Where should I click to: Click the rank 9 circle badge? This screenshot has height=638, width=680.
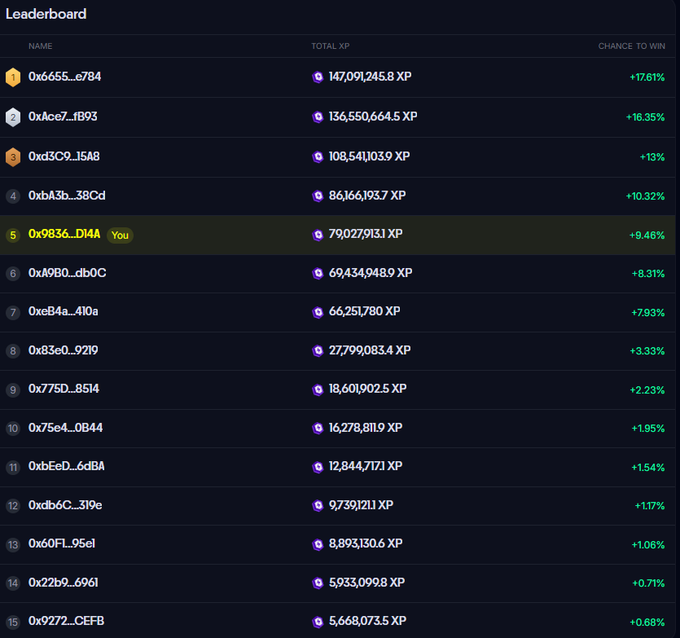tap(13, 390)
